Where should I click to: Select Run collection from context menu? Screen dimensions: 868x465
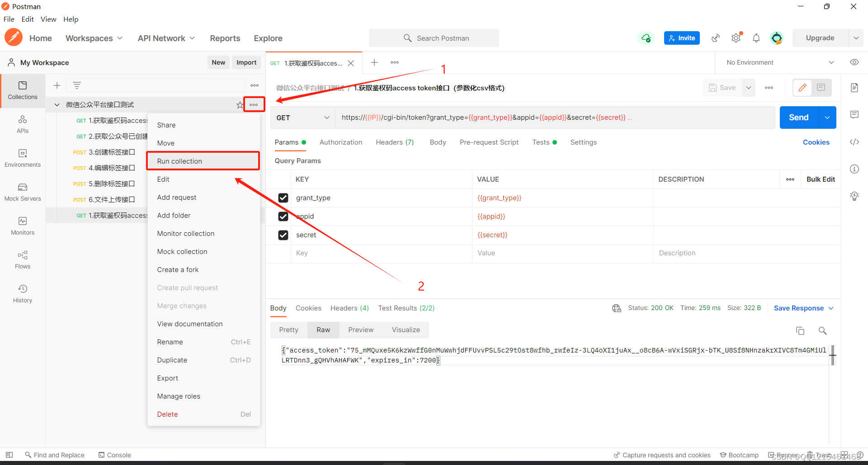[x=203, y=161]
